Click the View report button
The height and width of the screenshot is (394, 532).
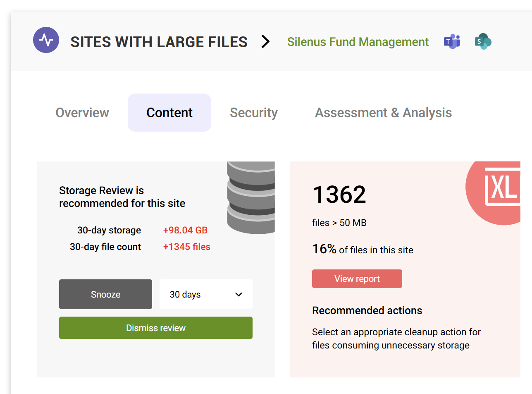coord(357,279)
